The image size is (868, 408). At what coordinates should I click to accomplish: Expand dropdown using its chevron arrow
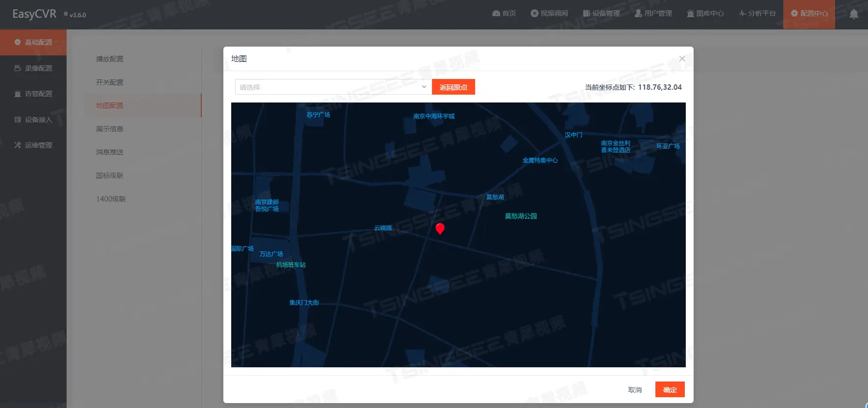pyautogui.click(x=424, y=87)
